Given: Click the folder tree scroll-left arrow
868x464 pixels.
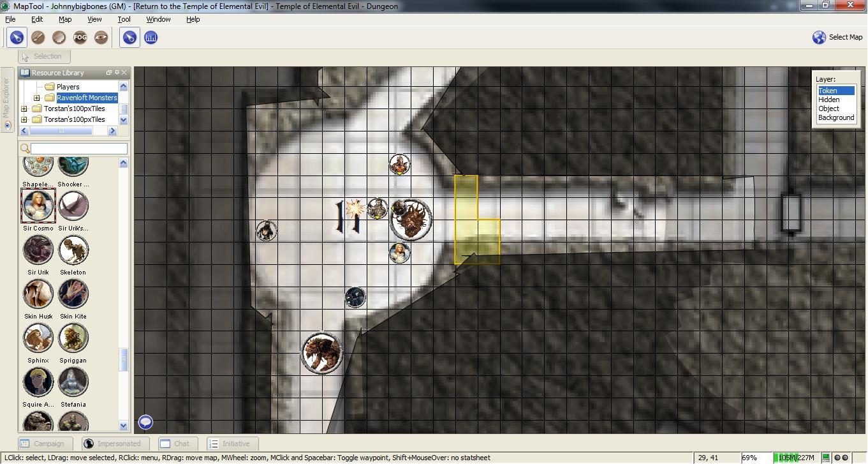Looking at the screenshot, I should point(24,131).
